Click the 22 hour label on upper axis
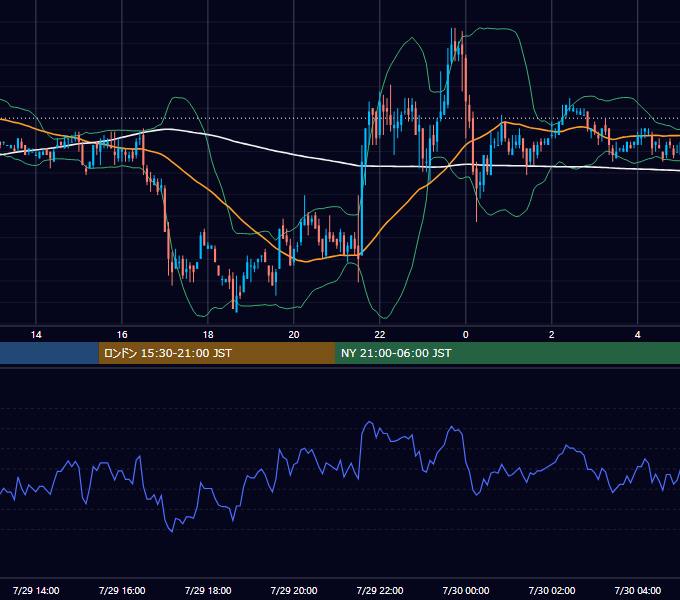Viewport: 680px width, 600px height. pos(379,334)
